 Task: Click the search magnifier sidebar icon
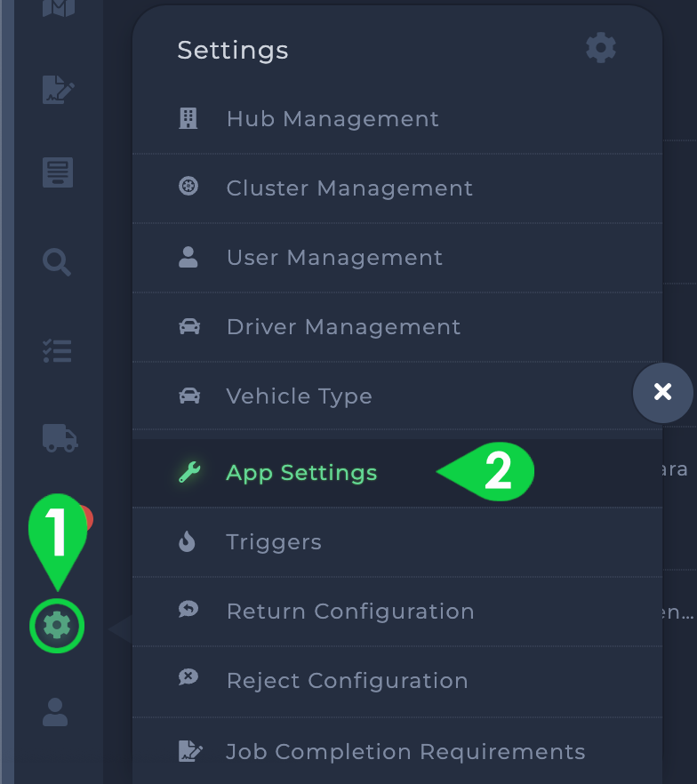tap(57, 262)
